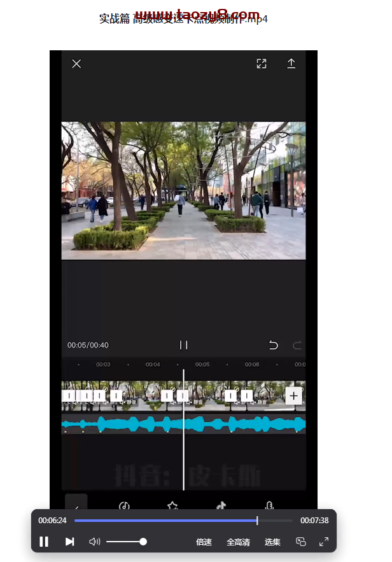Image resolution: width=392 pixels, height=562 pixels.
Task: Enter fullscreen in the video player
Action: [324, 542]
